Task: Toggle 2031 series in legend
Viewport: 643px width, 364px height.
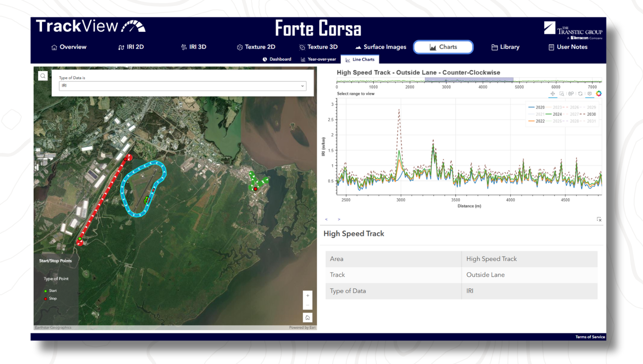Action: pos(588,121)
